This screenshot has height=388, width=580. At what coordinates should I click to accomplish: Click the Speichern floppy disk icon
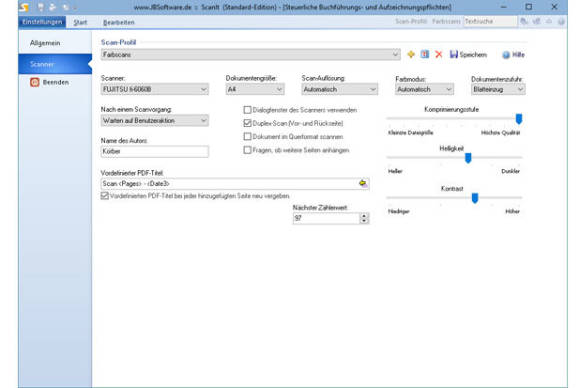(453, 54)
